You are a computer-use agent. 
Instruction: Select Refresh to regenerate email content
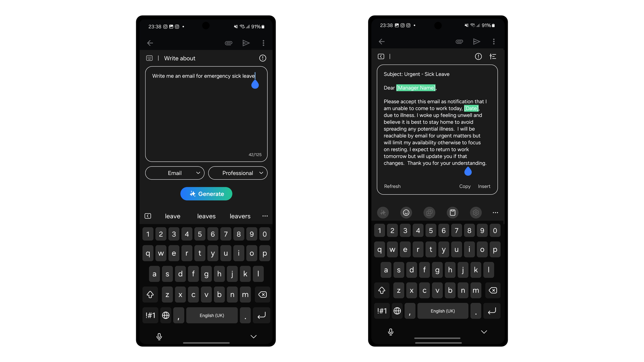(x=392, y=186)
